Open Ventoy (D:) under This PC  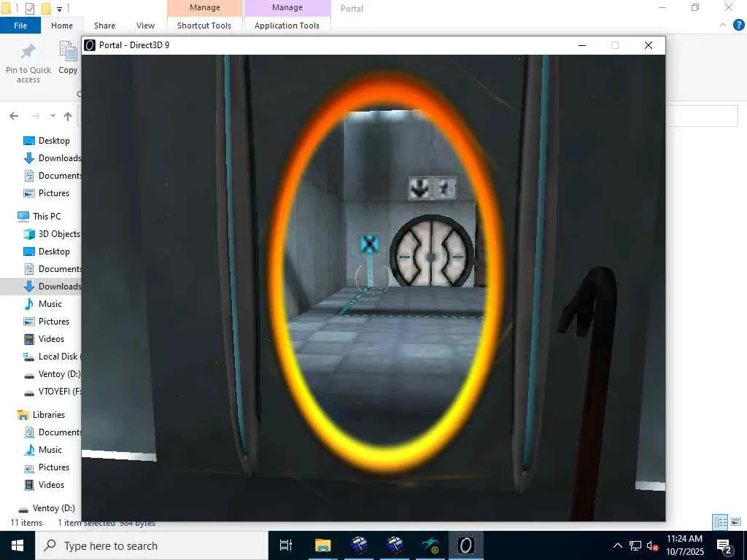pyautogui.click(x=59, y=374)
